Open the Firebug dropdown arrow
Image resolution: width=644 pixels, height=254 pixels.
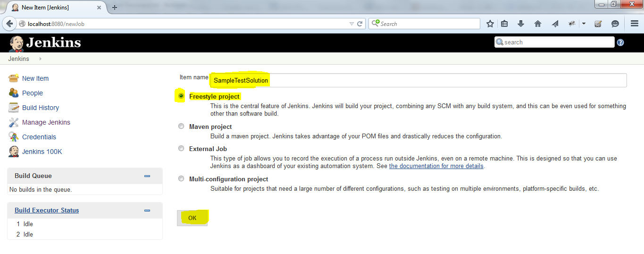click(x=584, y=24)
